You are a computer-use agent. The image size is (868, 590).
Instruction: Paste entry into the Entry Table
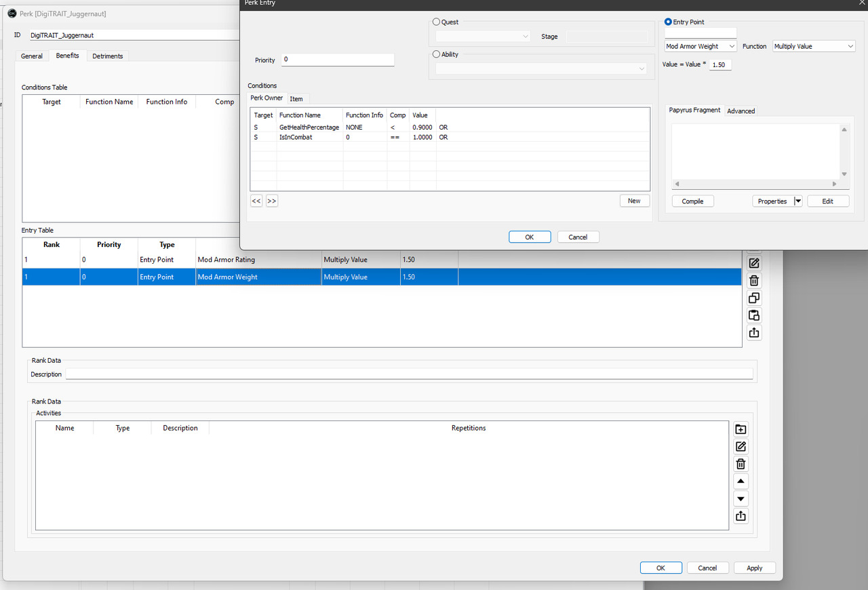coord(754,315)
